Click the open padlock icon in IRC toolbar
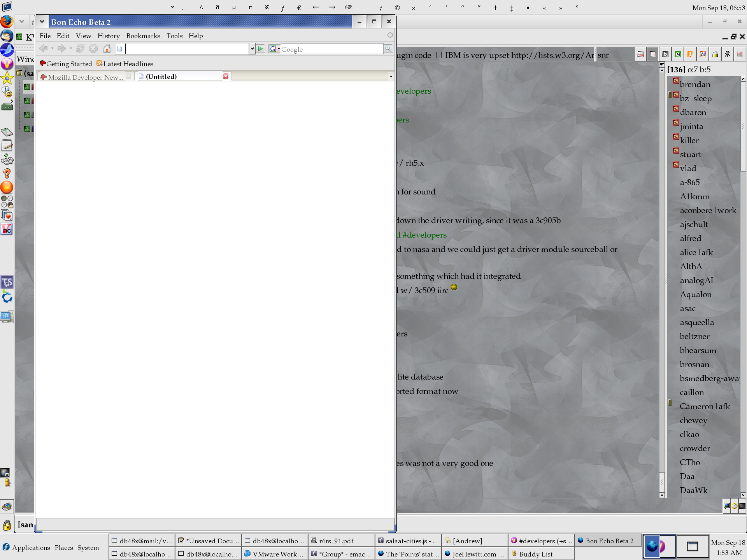The image size is (747, 560). pyautogui.click(x=715, y=54)
